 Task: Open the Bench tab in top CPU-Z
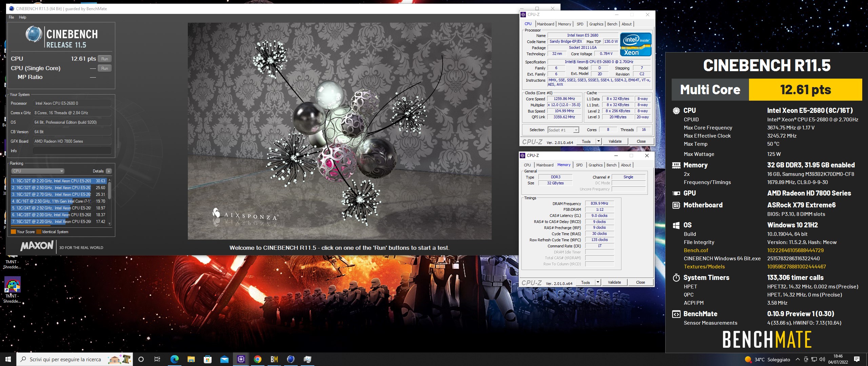tap(612, 24)
